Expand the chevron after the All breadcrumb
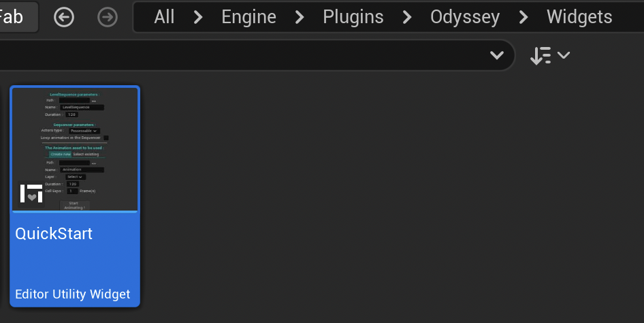The image size is (644, 323). point(198,17)
